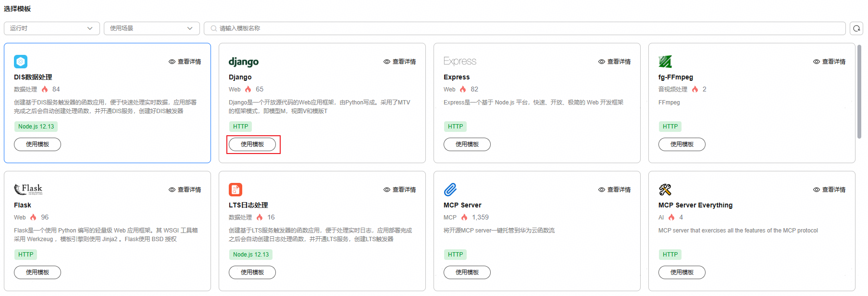Select 使用模板 for MCP Server Everything
Image resolution: width=868 pixels, height=296 pixels.
point(682,272)
